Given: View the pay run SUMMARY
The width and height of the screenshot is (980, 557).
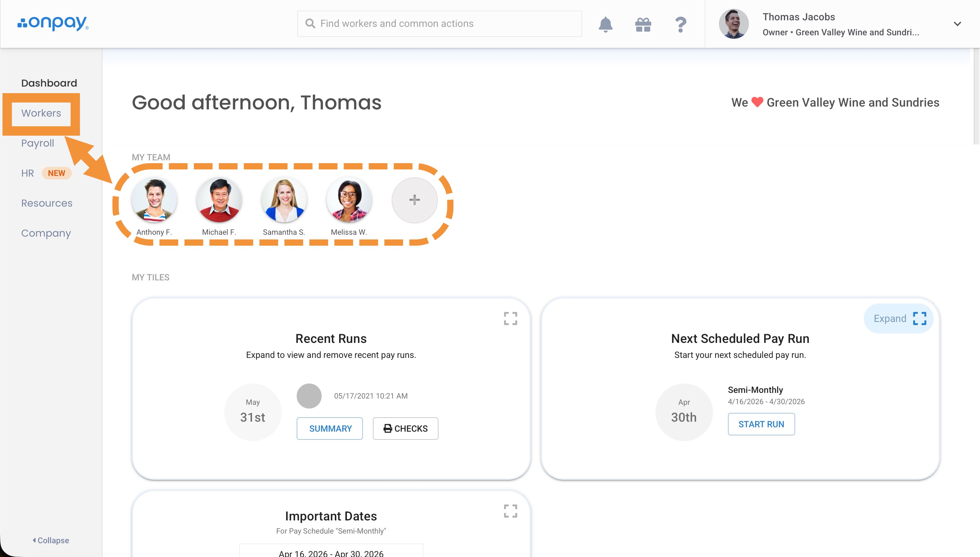Looking at the screenshot, I should tap(330, 429).
